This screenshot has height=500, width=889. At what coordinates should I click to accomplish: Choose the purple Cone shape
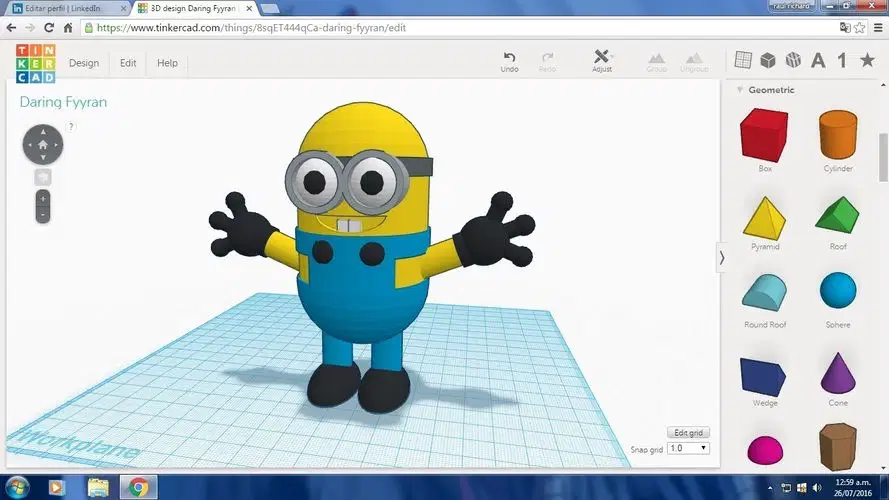838,373
